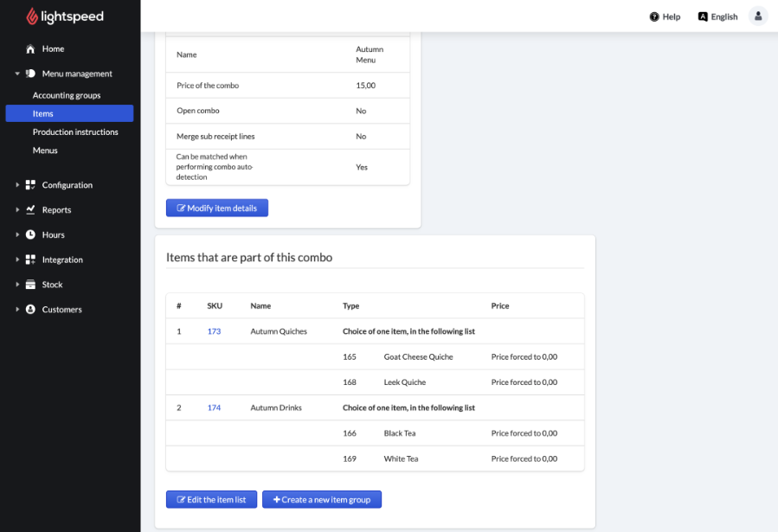This screenshot has height=532, width=778.
Task: Click the Reports chart icon
Action: tap(31, 210)
